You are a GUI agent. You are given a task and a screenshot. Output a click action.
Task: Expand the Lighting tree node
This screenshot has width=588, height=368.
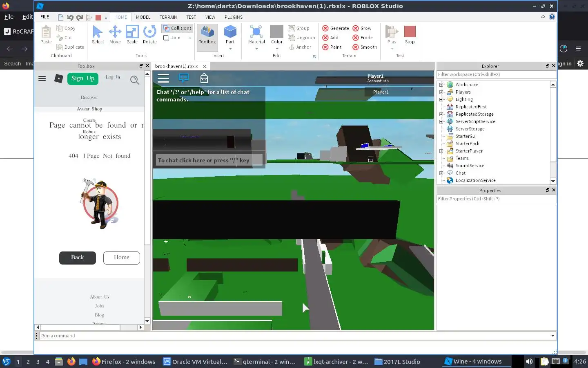coord(441,99)
